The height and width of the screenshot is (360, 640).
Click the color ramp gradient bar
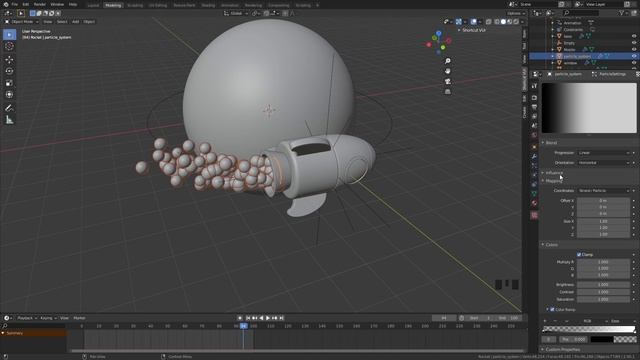tap(589, 329)
